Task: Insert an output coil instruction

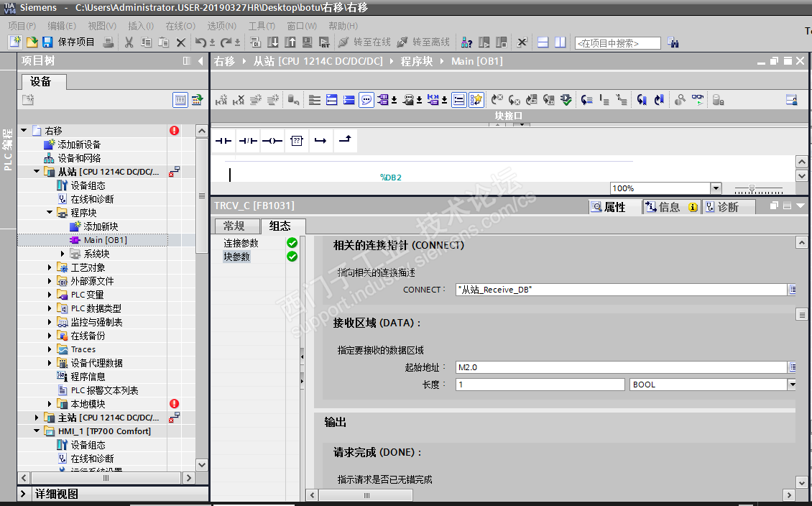Action: [272, 141]
